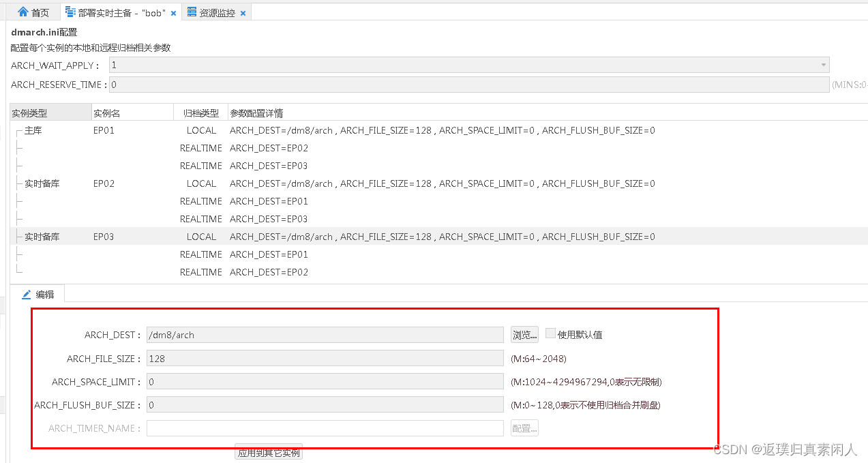Click the 实例类型 column header

pyautogui.click(x=51, y=113)
